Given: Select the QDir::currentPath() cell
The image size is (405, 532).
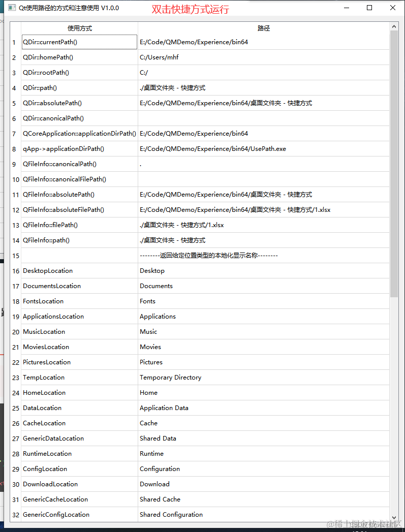Looking at the screenshot, I should [x=79, y=42].
